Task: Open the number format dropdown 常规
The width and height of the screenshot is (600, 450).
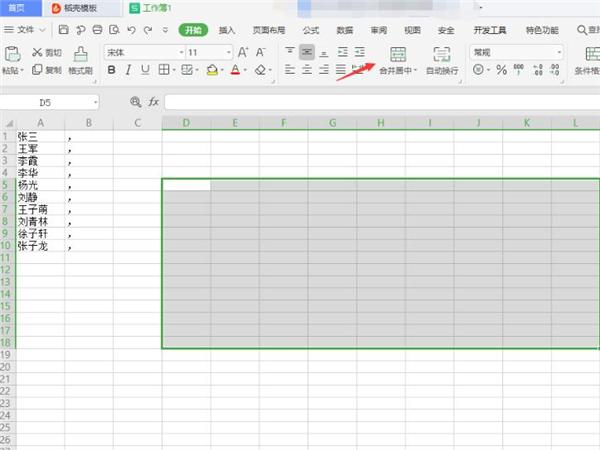Action: [517, 52]
